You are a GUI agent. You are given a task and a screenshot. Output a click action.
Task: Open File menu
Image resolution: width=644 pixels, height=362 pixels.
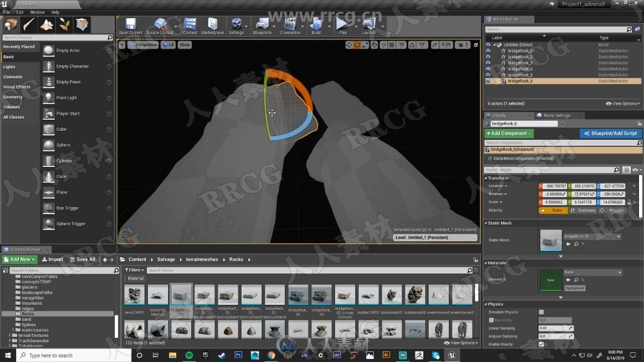(x=7, y=12)
